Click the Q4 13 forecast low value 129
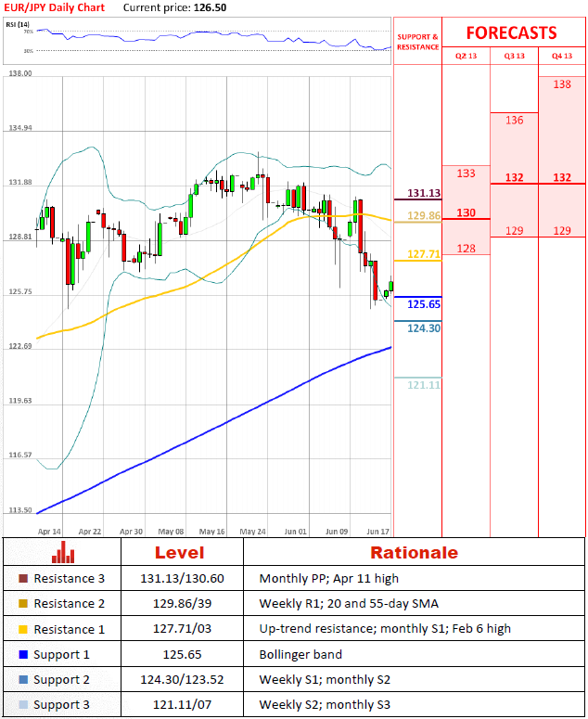The height and width of the screenshot is (719, 588). tap(562, 231)
